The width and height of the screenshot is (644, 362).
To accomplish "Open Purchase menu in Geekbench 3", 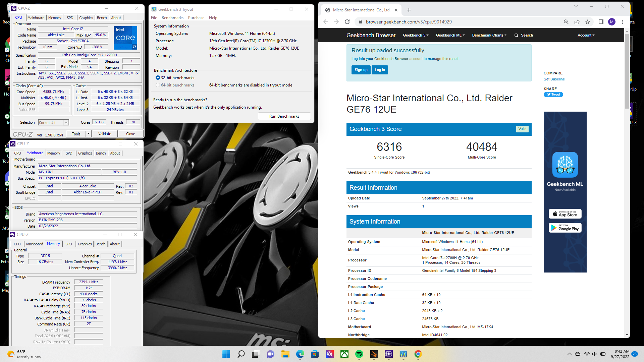I will [x=196, y=18].
